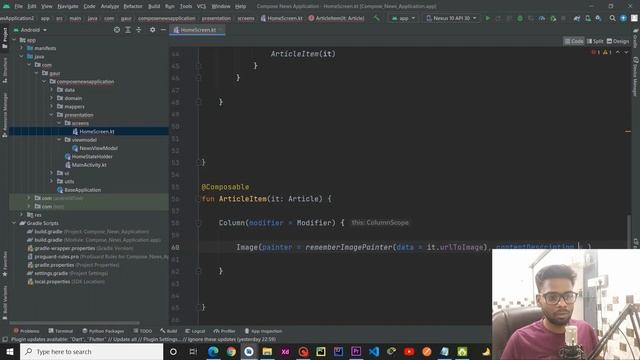Image resolution: width=640 pixels, height=360 pixels.
Task: Expand the res folder
Action: (x=22, y=215)
